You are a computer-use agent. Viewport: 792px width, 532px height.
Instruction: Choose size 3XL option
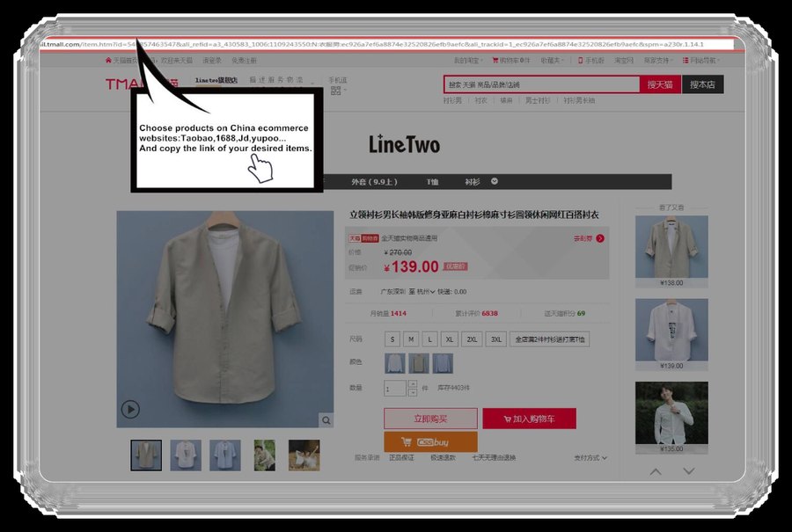click(496, 339)
